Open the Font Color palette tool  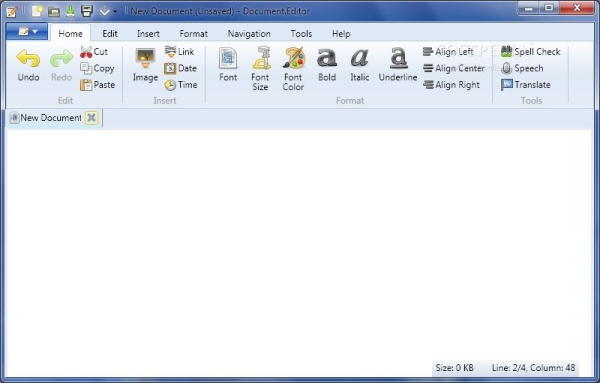[293, 69]
